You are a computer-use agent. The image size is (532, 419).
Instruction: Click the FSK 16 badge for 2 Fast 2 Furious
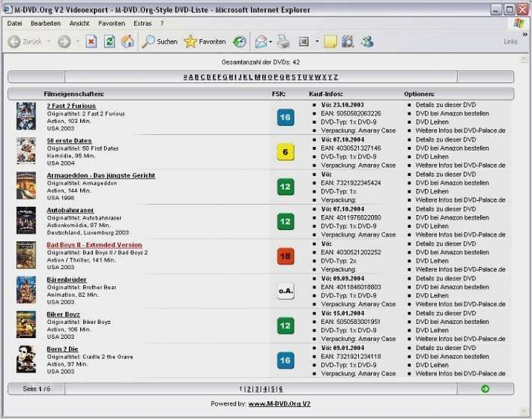[285, 118]
